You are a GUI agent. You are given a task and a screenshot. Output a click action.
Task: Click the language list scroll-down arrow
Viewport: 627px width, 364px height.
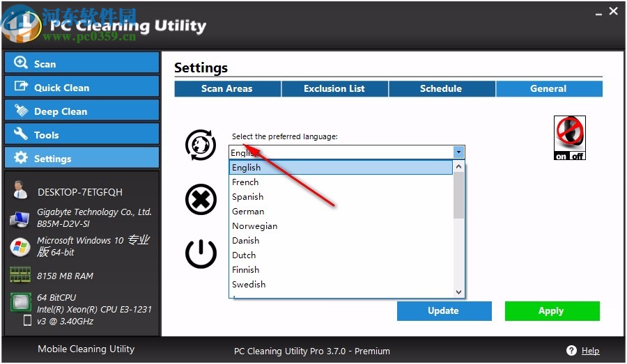click(458, 292)
